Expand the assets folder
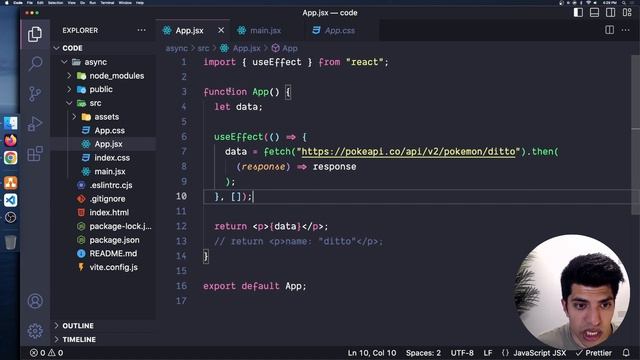Viewport: 640px width, 360px height. tap(74, 117)
